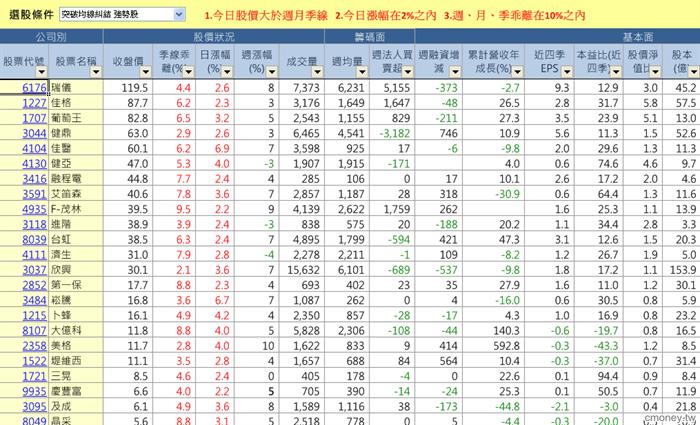Open the 股價淨值比 column filter arrow
Screen dimensions: 700x425
point(655,72)
